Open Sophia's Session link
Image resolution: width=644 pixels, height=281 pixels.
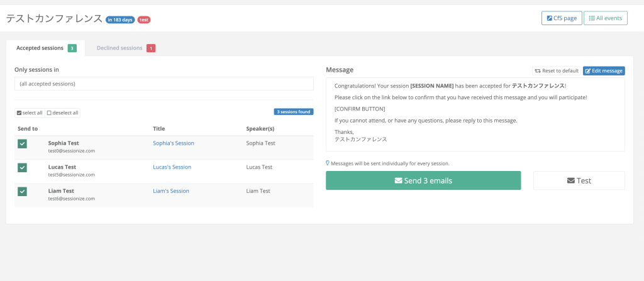coord(173,143)
